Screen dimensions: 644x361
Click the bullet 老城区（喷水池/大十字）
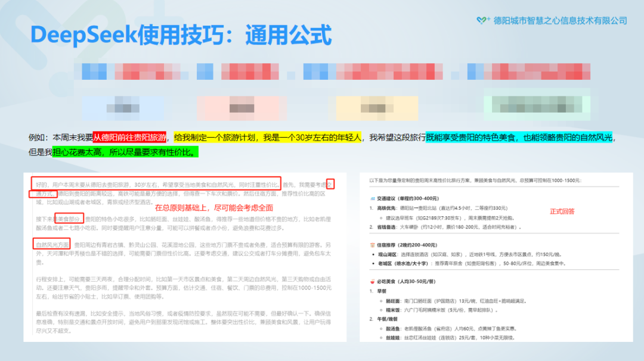[403, 263]
